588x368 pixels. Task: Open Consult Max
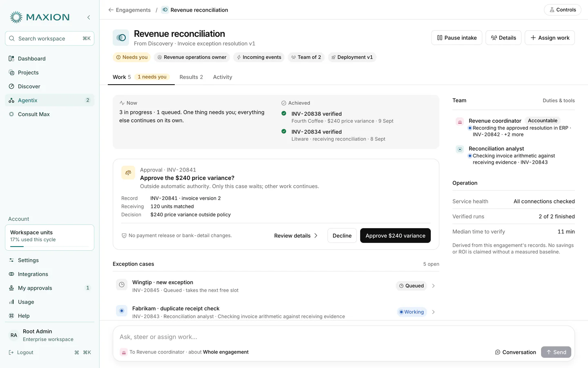tap(49, 114)
